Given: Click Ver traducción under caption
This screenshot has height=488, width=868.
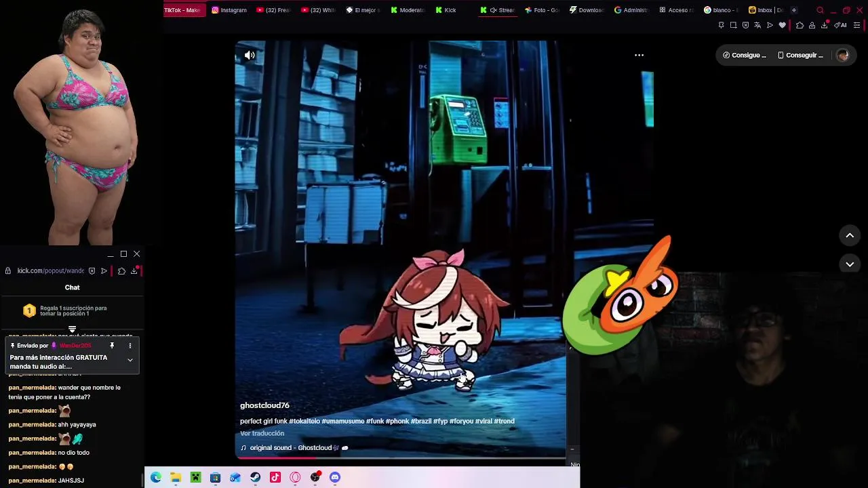Looking at the screenshot, I should tap(262, 433).
